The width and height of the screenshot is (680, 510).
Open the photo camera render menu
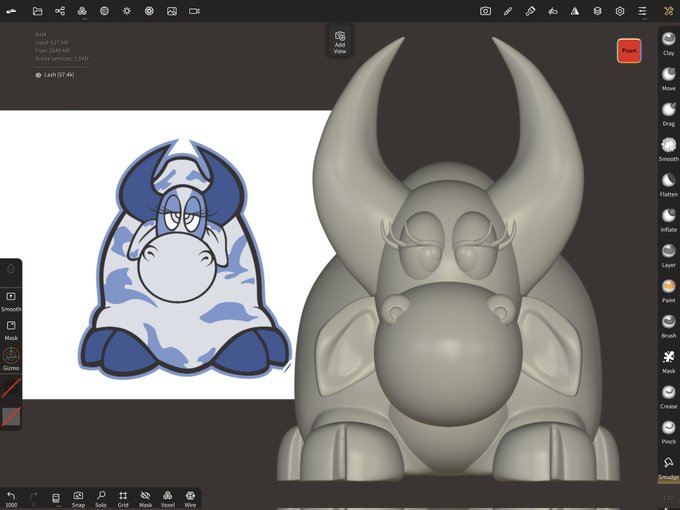(485, 11)
